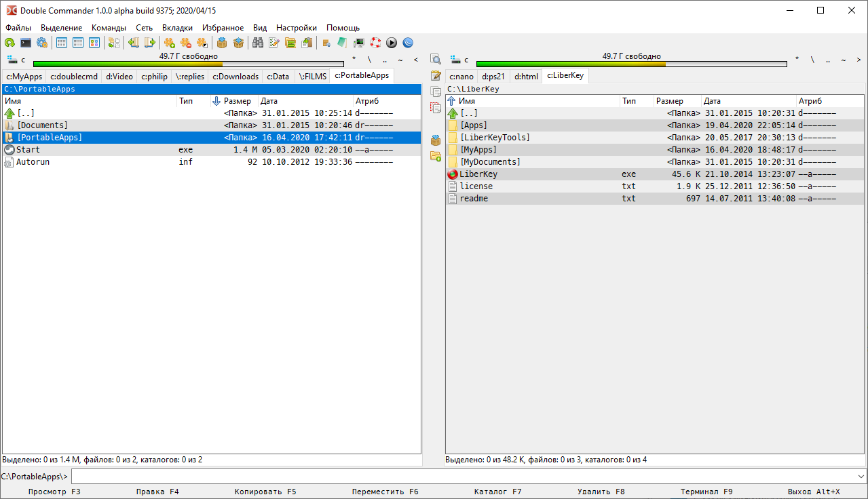Viewport: 868px width, 499px height.
Task: Click the black round play button icon
Action: point(392,43)
